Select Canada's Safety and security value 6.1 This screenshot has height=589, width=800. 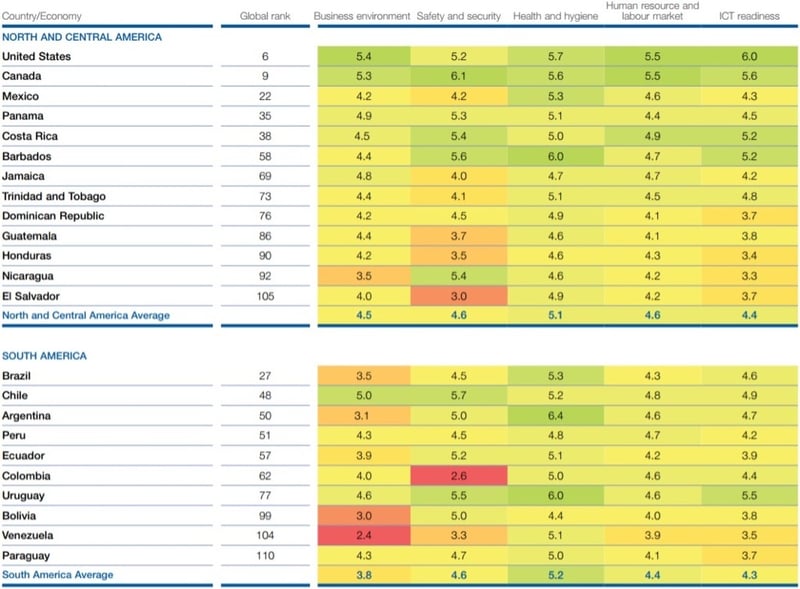point(457,76)
